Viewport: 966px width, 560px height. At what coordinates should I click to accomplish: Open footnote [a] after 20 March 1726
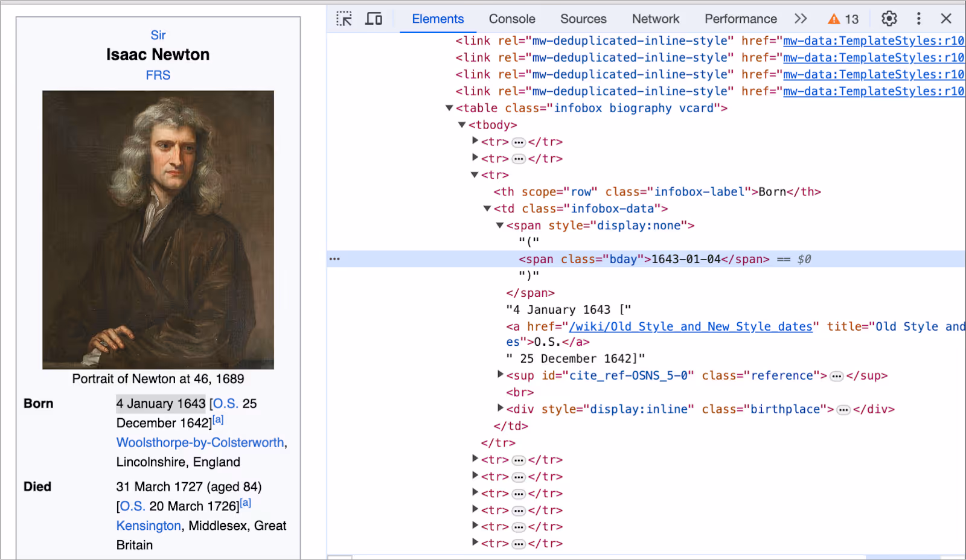coord(245,503)
